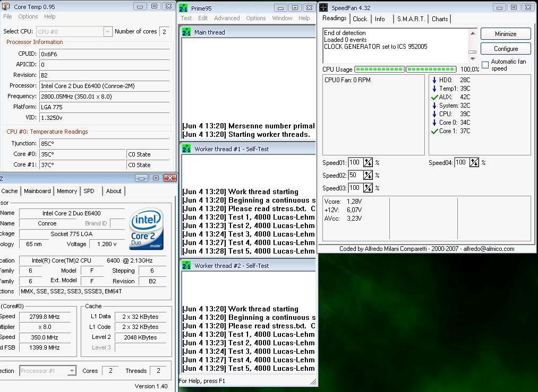Switch to the Cache tab in CPU-Z

[x=10, y=191]
